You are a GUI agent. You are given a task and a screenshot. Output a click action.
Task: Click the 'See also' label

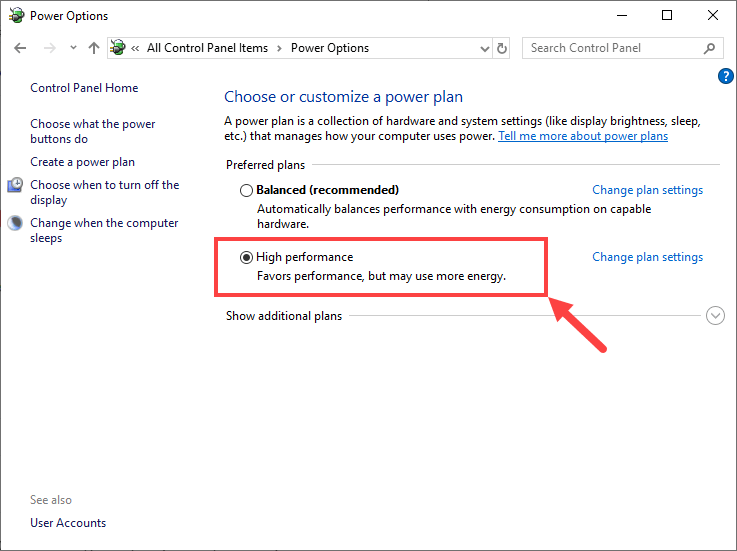pyautogui.click(x=51, y=500)
